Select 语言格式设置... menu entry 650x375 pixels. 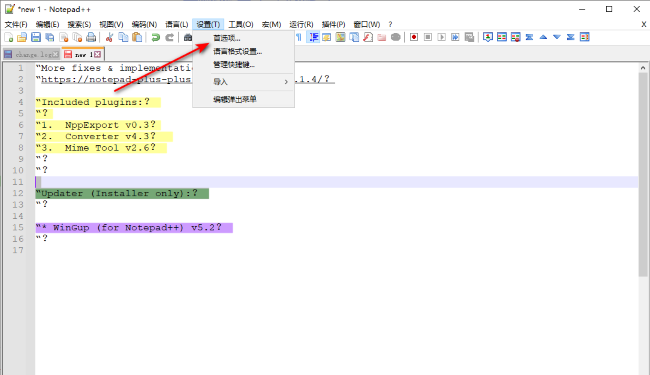coord(244,51)
